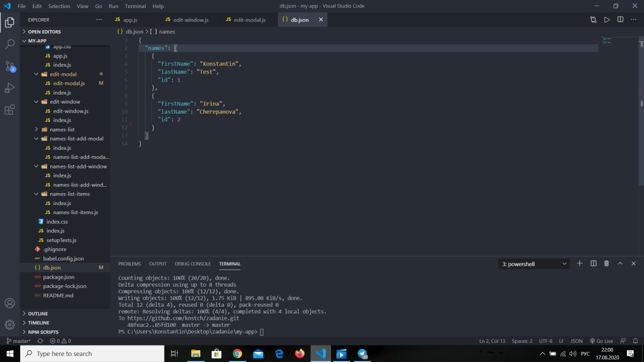Click the errors and warnings status indicator

61,341
